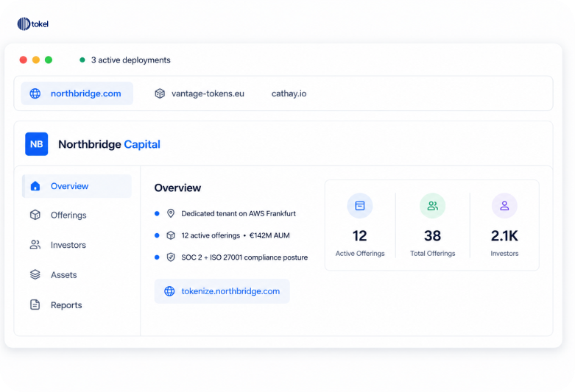Click the Investors label under 2.1K
575x392 pixels.
coord(504,254)
